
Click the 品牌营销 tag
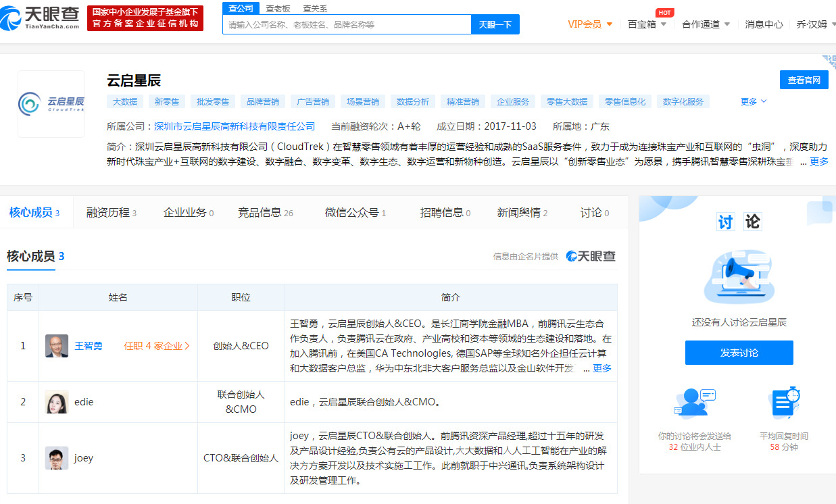click(263, 102)
